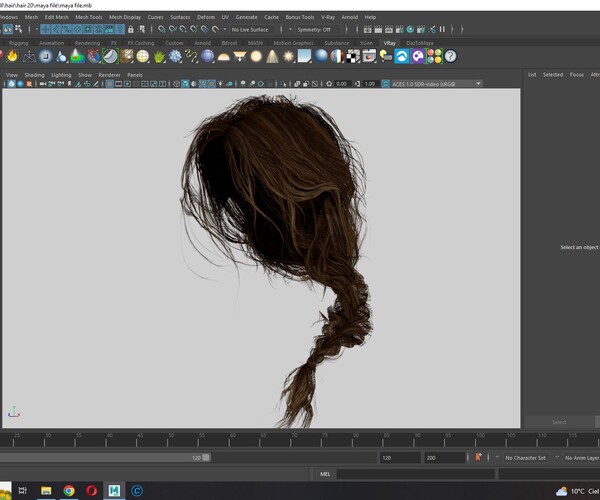The image size is (600, 500).
Task: Toggle color management icon beside ACES dropdown
Action: click(385, 84)
